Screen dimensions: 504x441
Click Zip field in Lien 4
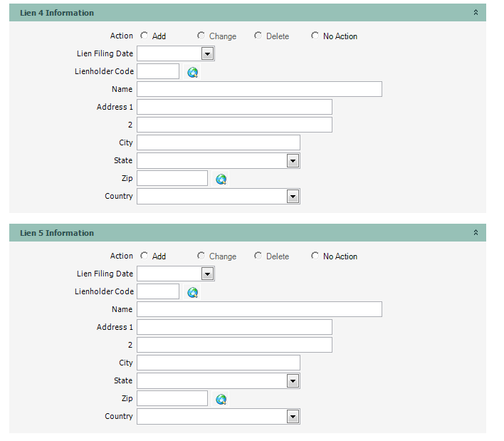172,178
